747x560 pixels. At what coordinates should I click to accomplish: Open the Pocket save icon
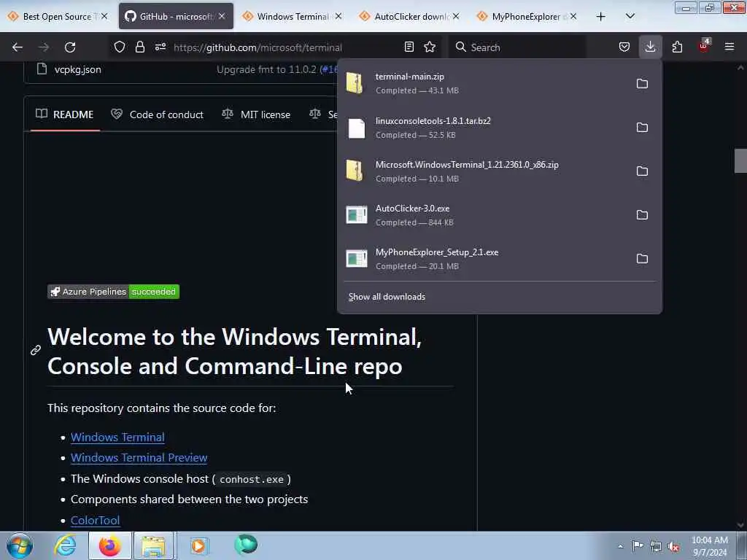(624, 47)
